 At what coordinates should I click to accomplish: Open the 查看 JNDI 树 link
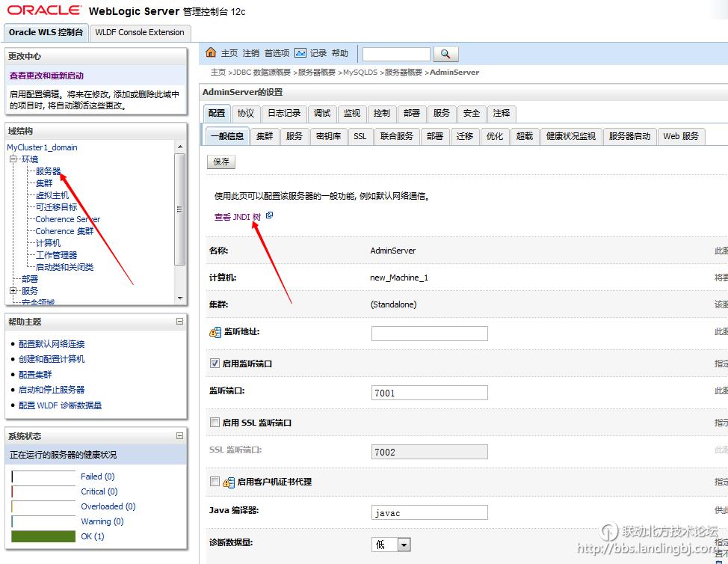tap(239, 215)
